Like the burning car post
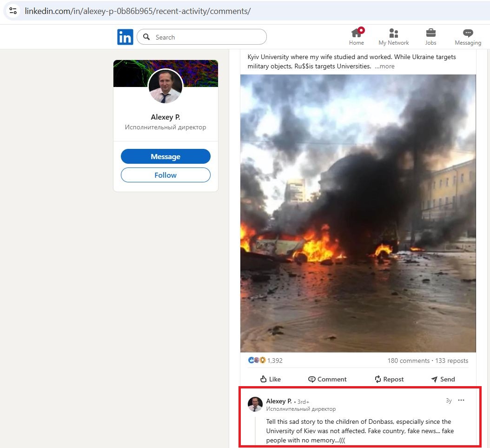The image size is (490, 448). [x=270, y=379]
